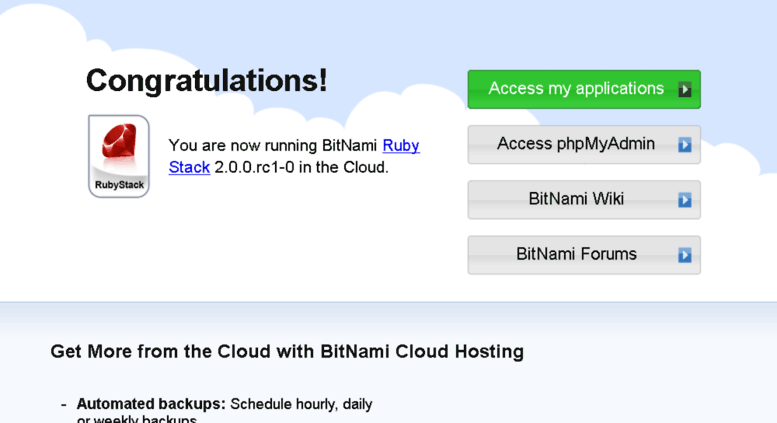The image size is (777, 423).
Task: Follow the underlined "Stack" hyperlink
Action: coord(189,167)
